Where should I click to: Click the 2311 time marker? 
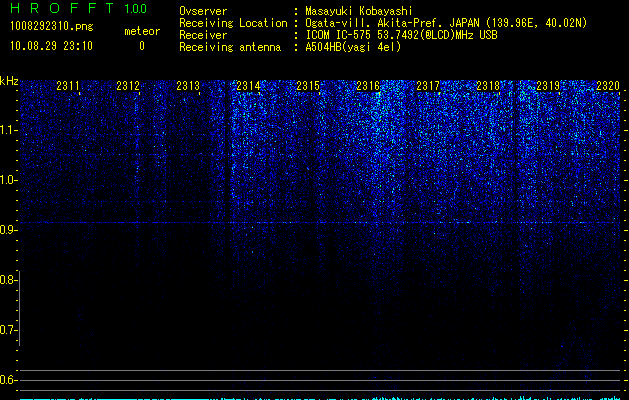click(68, 86)
